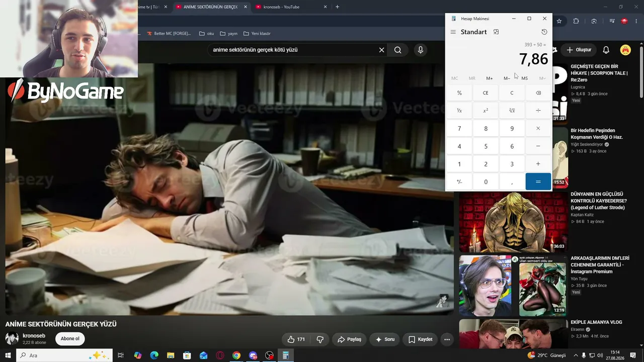Click the 7,86 result display

(x=533, y=59)
